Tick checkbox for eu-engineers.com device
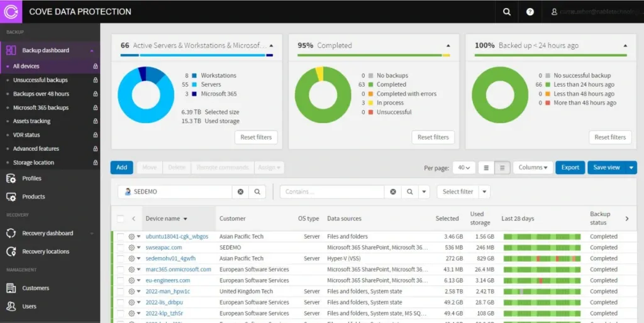Viewport: 644px width, 323px height. pos(120,281)
